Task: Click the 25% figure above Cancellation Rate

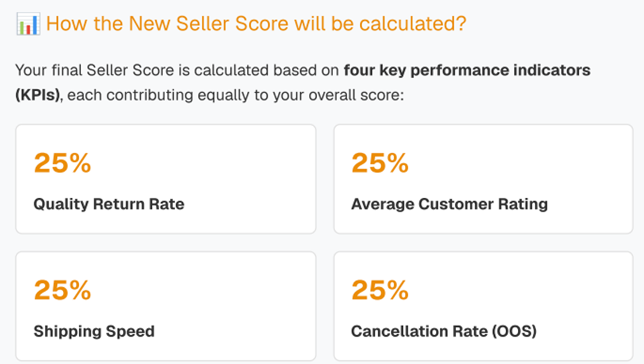Action: pyautogui.click(x=379, y=290)
